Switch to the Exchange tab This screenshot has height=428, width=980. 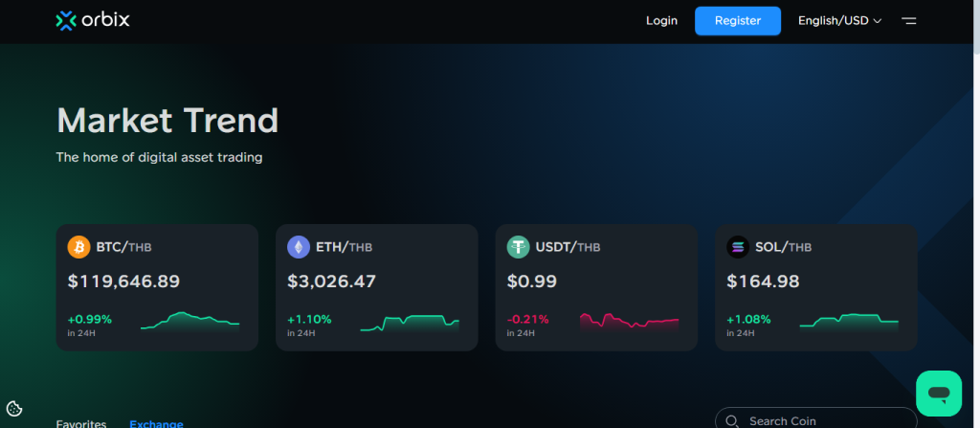point(156,423)
